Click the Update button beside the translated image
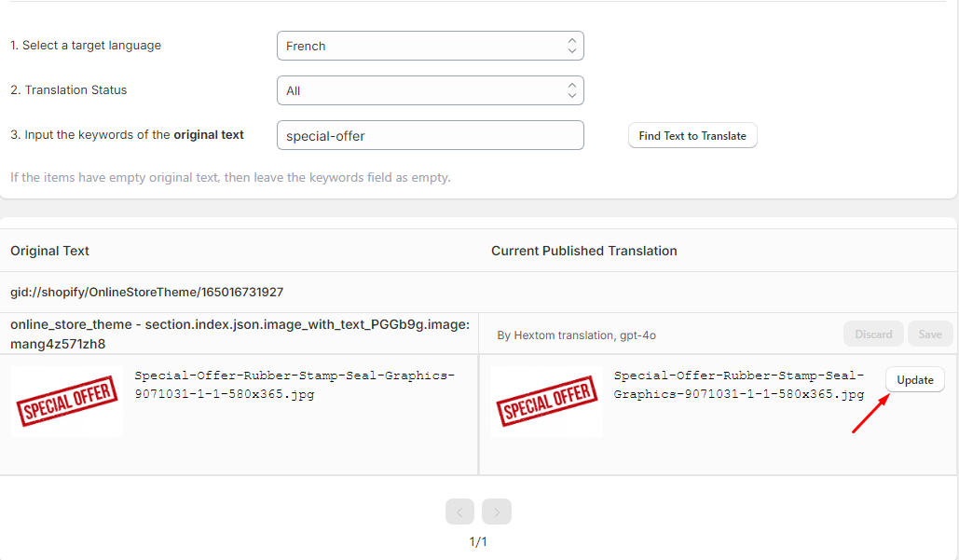Screen dimensions: 959x560 915,379
